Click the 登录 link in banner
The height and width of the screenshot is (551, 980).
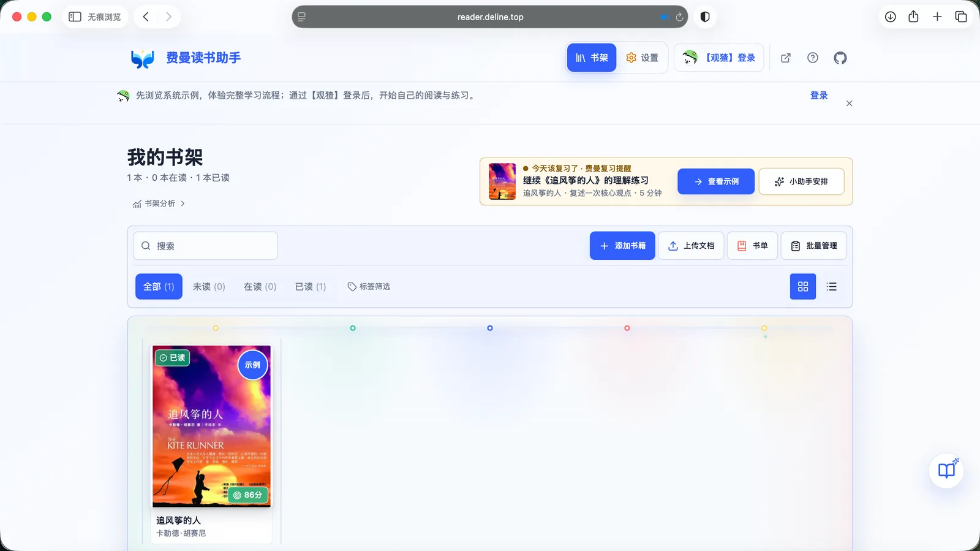(819, 95)
